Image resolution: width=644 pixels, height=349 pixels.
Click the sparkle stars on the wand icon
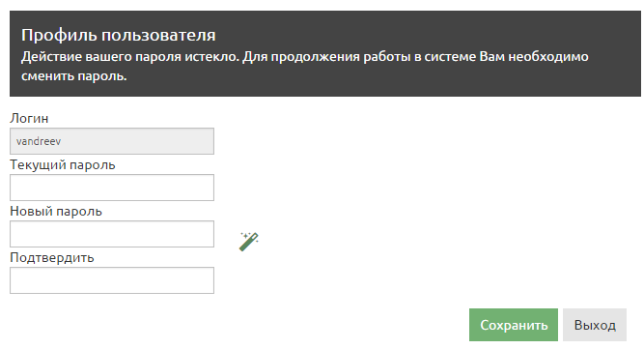246,236
